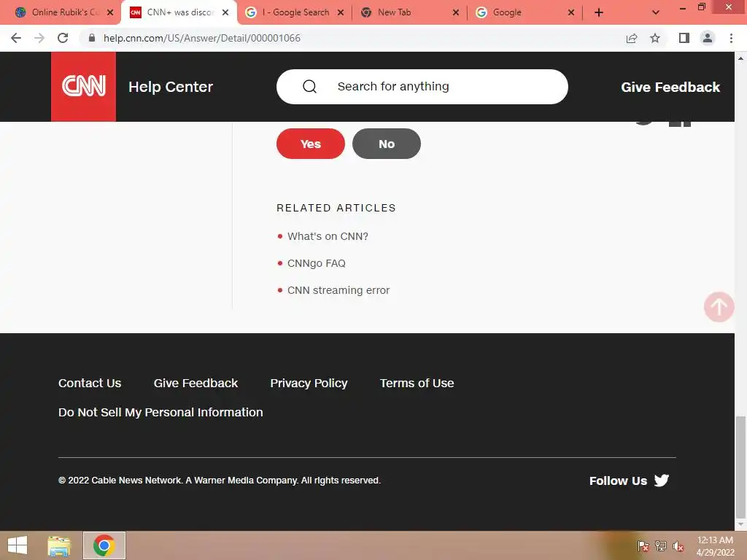The width and height of the screenshot is (747, 560).
Task: Bookmark this page with star icon
Action: click(x=655, y=38)
